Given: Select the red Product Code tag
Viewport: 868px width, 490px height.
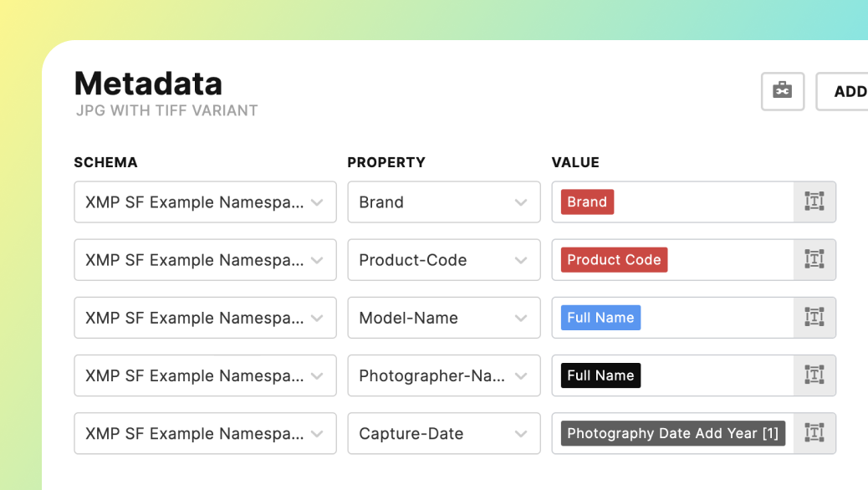Looking at the screenshot, I should coord(614,259).
